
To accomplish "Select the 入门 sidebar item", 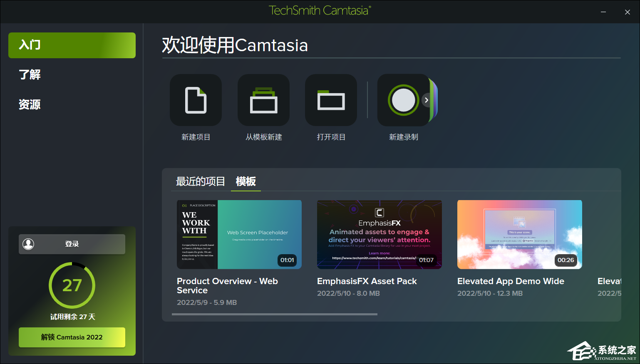I will click(72, 45).
